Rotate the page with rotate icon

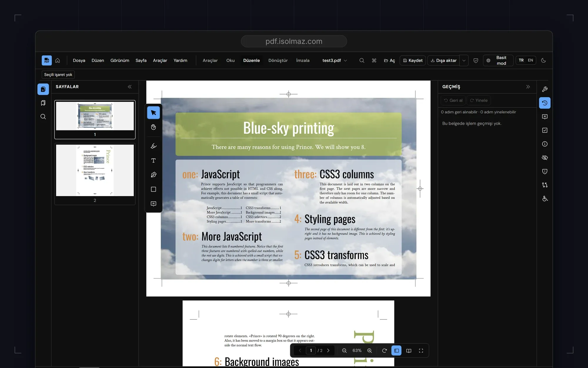pos(384,351)
